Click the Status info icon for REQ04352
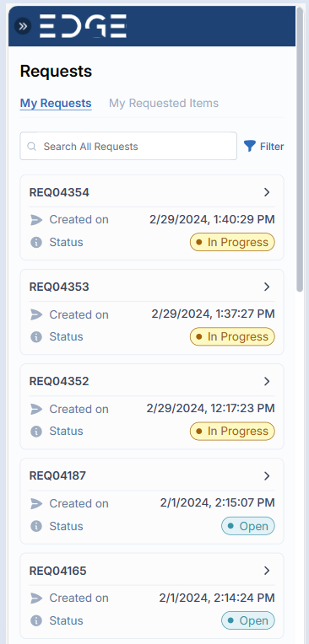This screenshot has height=644, width=309. click(36, 432)
